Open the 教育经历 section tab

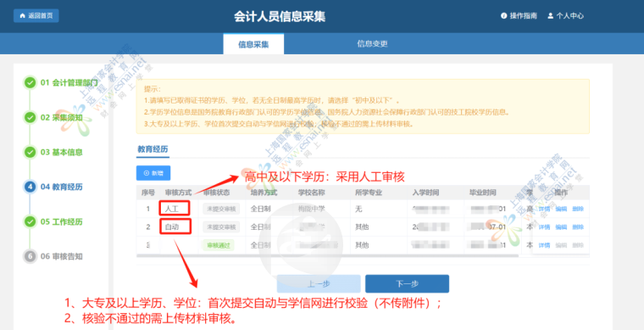click(153, 148)
